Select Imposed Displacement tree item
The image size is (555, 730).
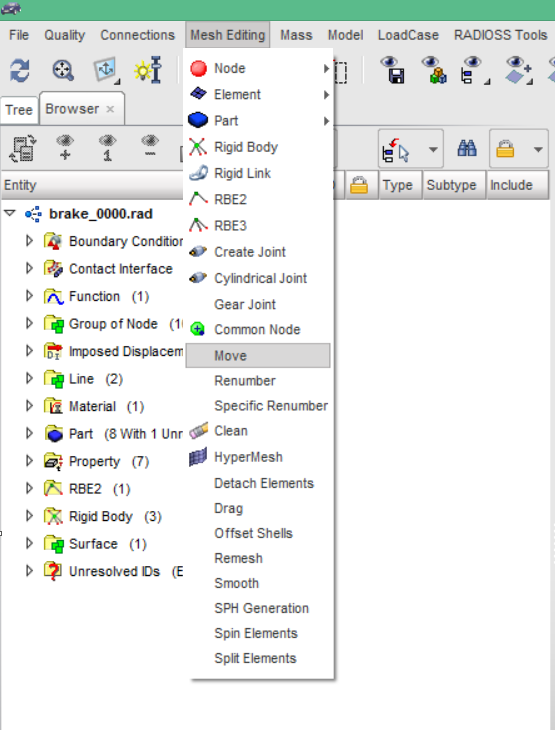pos(126,351)
